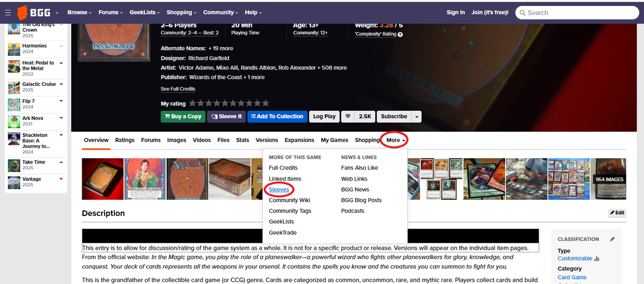This screenshot has height=284, width=644.
Task: Click the Sign In link
Action: 456,12
